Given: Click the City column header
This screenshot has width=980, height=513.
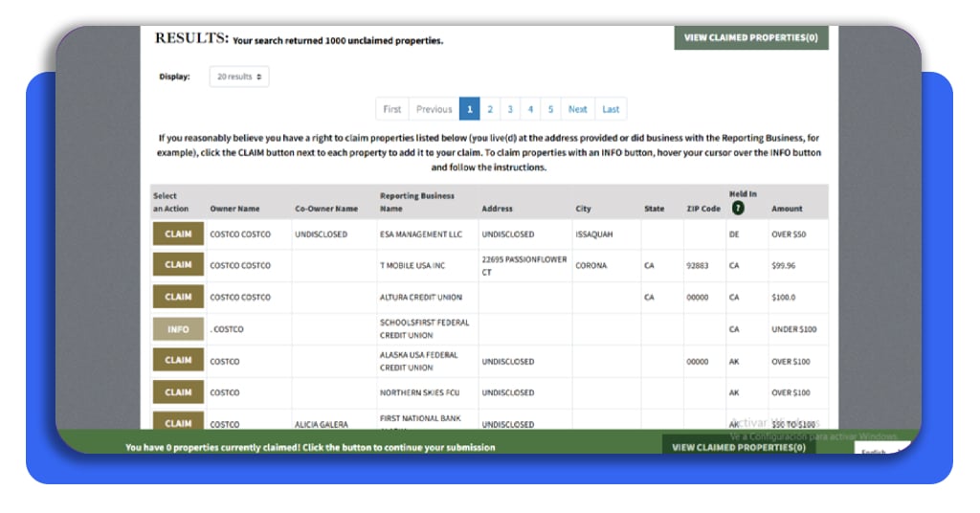Looking at the screenshot, I should click(x=583, y=209).
